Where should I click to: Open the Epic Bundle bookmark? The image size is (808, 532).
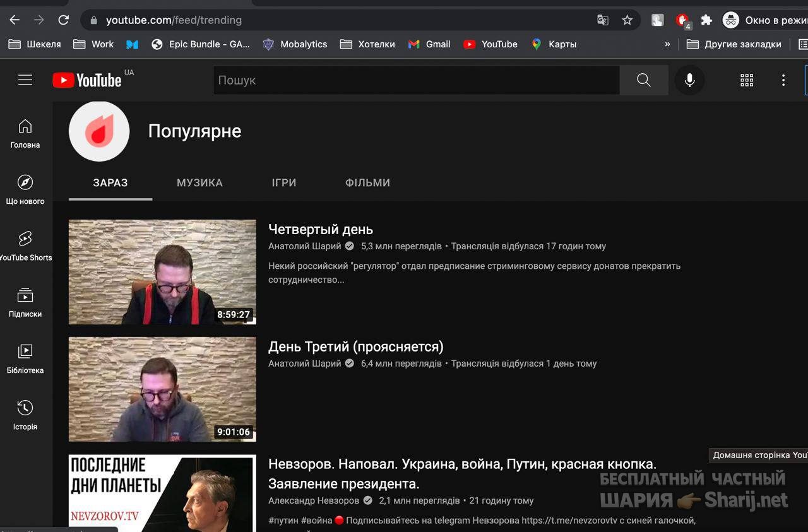tap(201, 44)
